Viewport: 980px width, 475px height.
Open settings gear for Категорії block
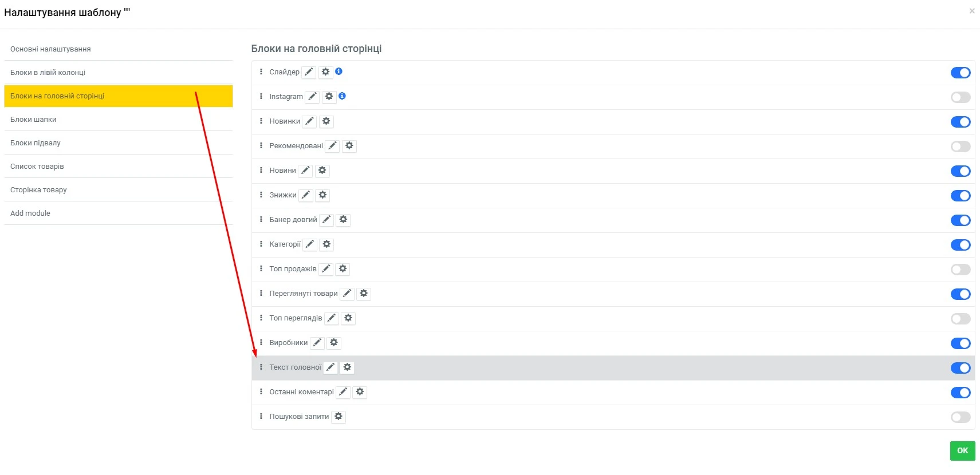point(326,244)
